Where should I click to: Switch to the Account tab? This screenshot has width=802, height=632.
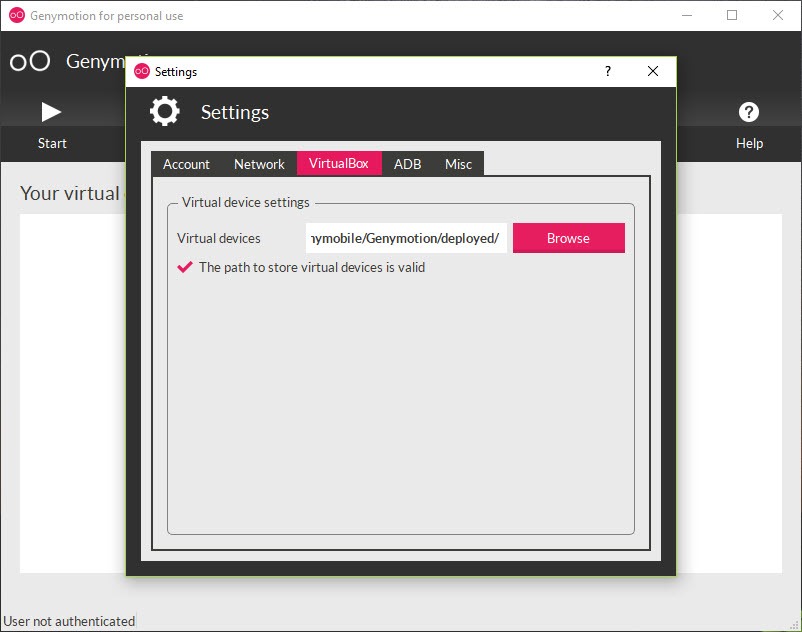(186, 164)
